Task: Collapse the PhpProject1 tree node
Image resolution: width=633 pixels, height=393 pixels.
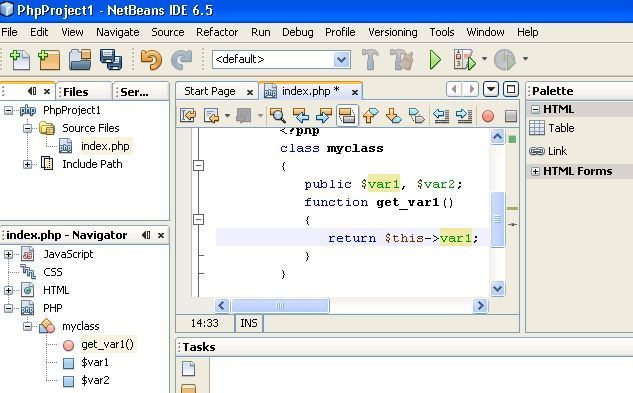Action: coord(8,110)
